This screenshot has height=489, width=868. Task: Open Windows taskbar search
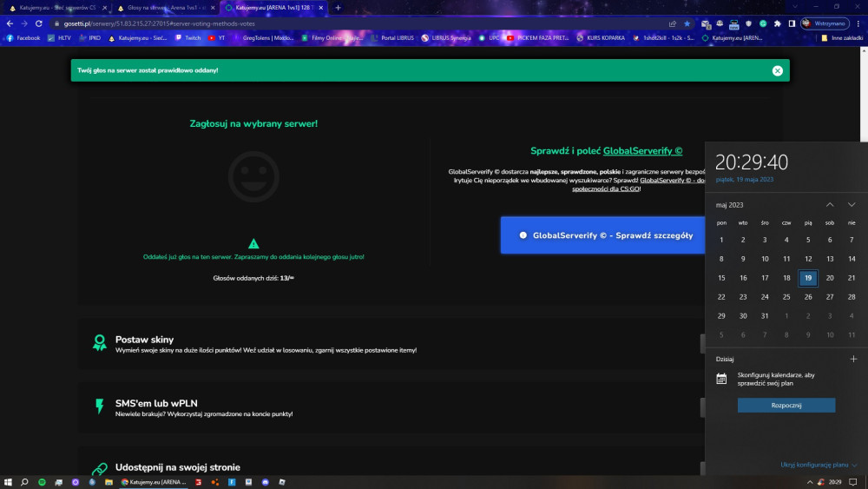(x=24, y=482)
